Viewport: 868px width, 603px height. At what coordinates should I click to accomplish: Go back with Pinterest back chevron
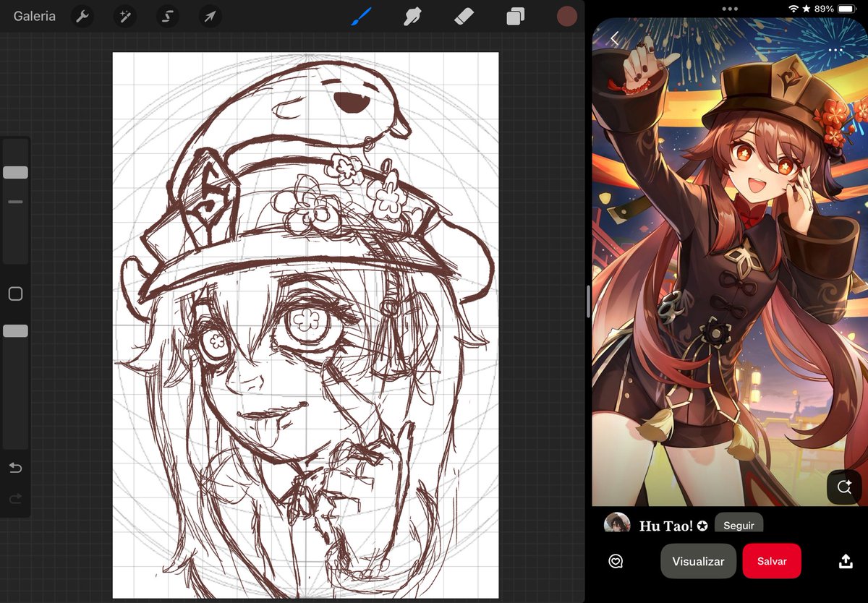pyautogui.click(x=614, y=39)
